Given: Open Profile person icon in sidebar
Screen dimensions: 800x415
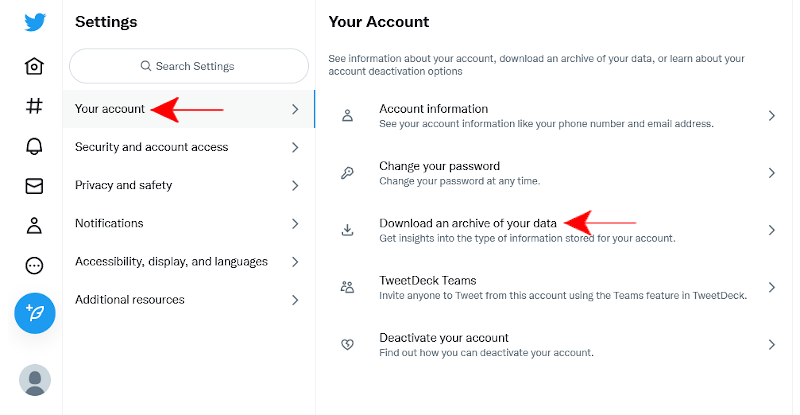Looking at the screenshot, I should click(35, 226).
